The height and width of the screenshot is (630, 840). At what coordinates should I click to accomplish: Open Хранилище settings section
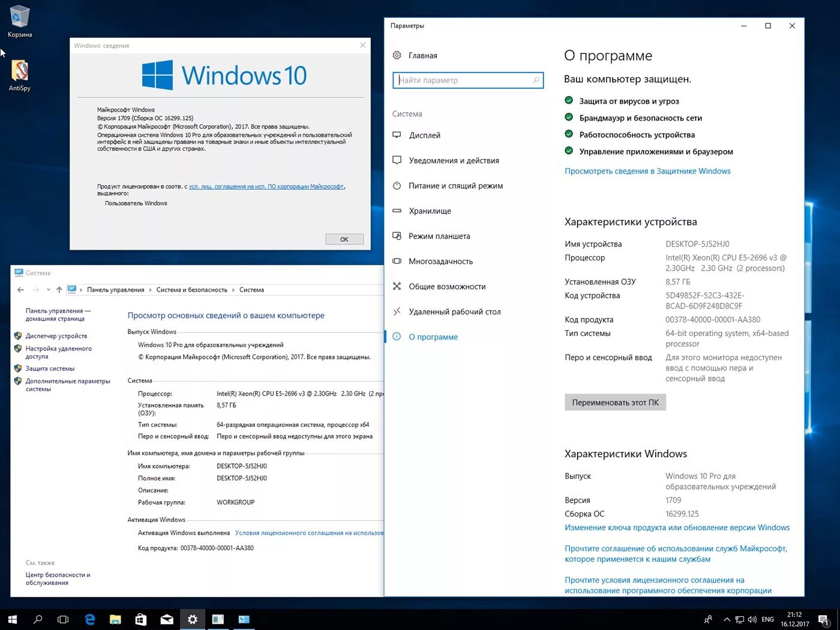pos(430,211)
